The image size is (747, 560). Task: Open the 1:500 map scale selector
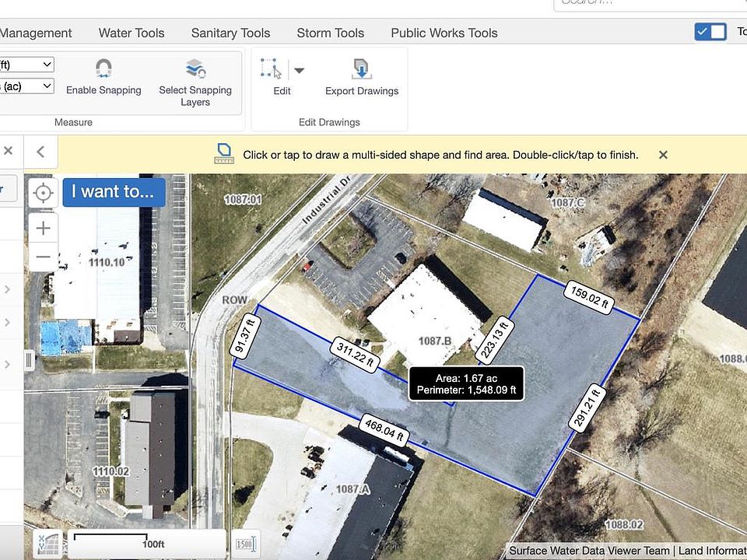[246, 542]
